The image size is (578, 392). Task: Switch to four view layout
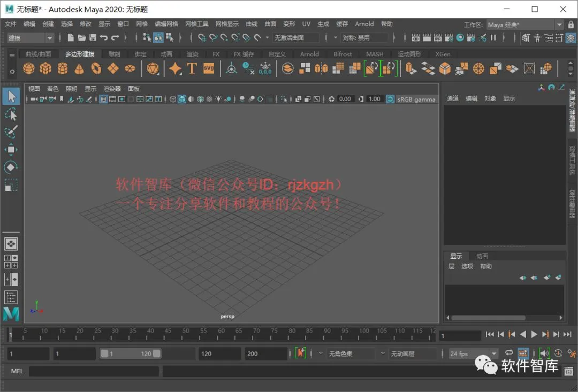coord(11,262)
